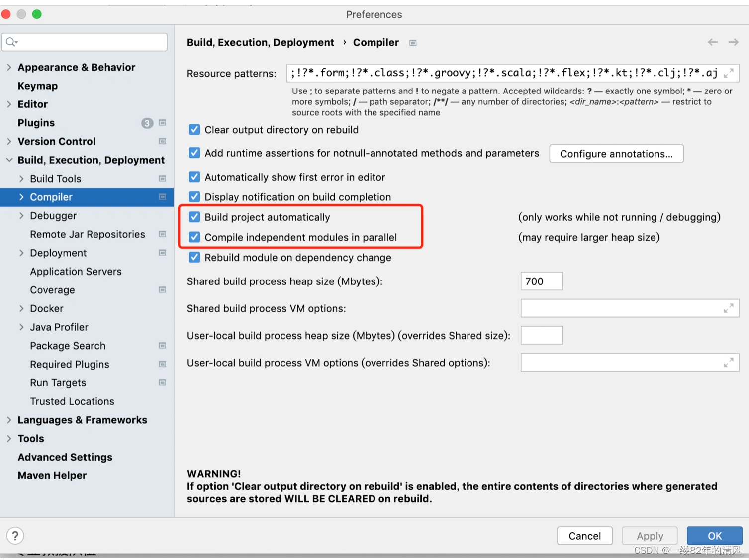The width and height of the screenshot is (749, 560).
Task: Click the shared heap size field
Action: click(x=542, y=281)
